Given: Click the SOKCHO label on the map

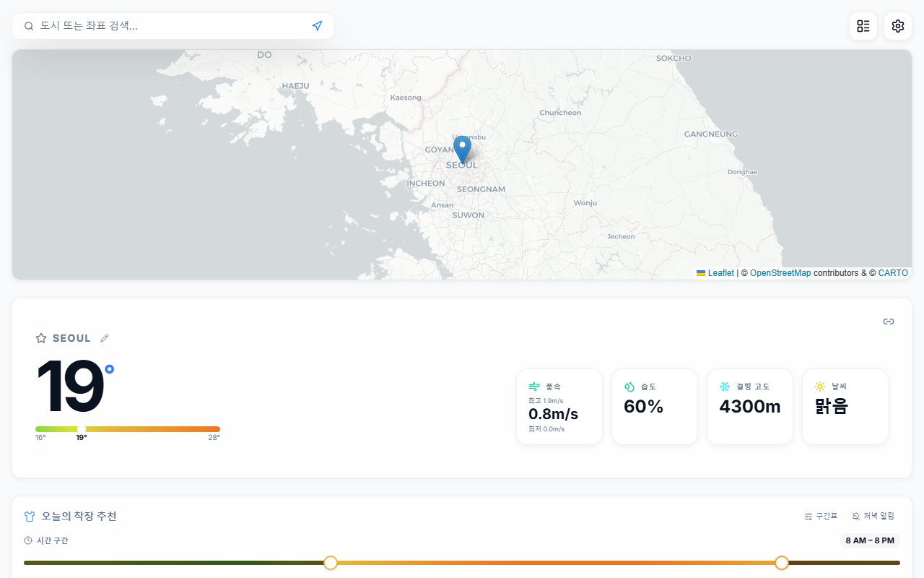Looking at the screenshot, I should coord(674,59).
